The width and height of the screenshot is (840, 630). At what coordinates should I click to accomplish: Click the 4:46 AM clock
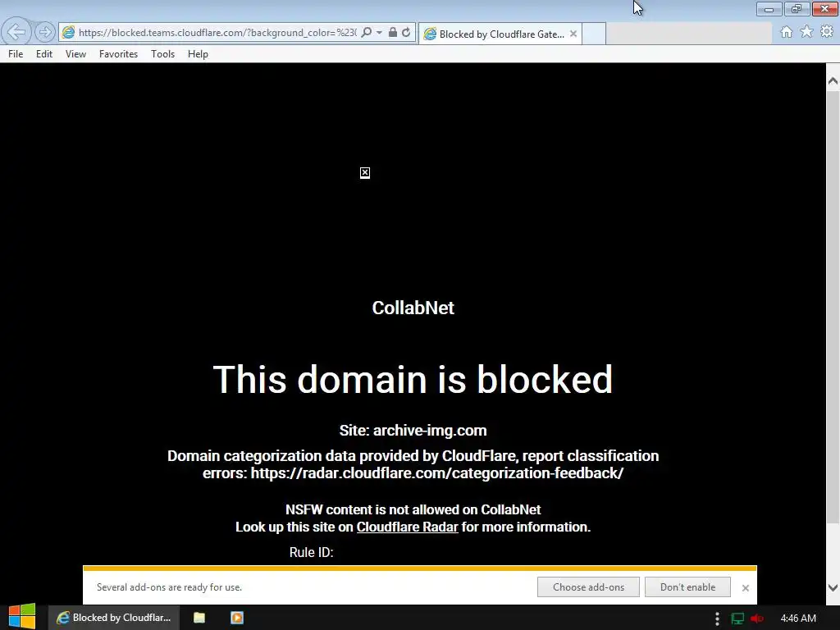pyautogui.click(x=798, y=619)
